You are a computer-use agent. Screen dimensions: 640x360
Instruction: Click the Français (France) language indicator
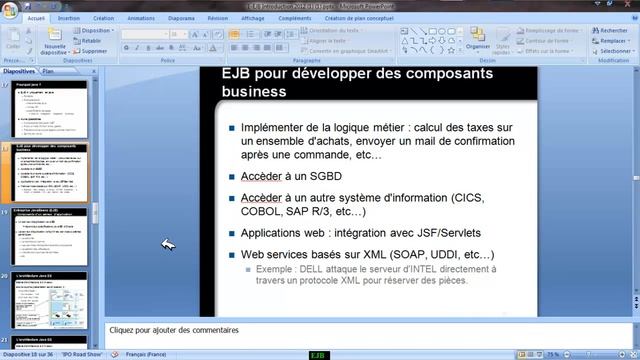146,354
